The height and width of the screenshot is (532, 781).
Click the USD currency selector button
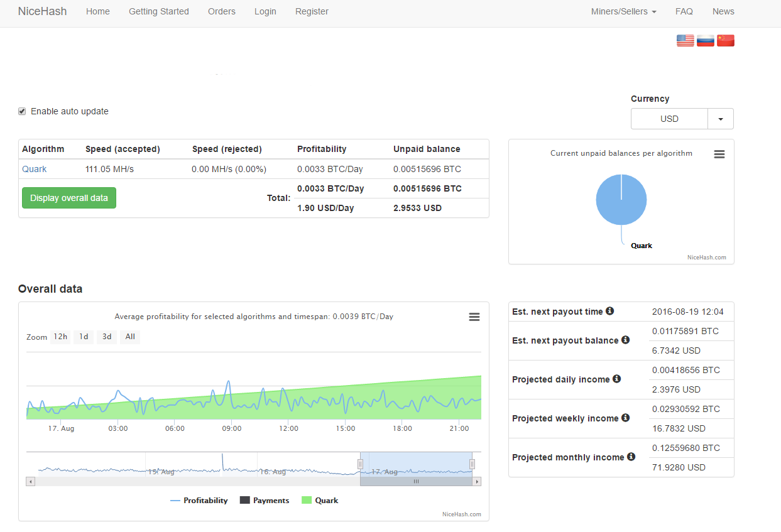point(669,119)
